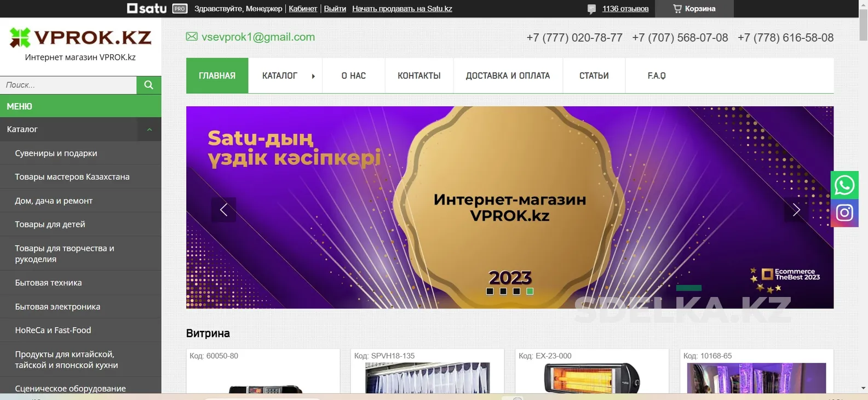
Task: Focus the Поиск search input field
Action: pos(68,85)
